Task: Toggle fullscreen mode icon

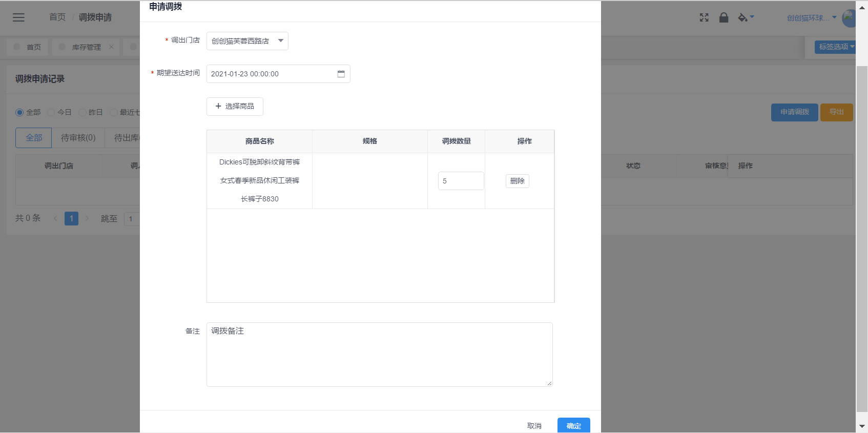Action: tap(704, 17)
